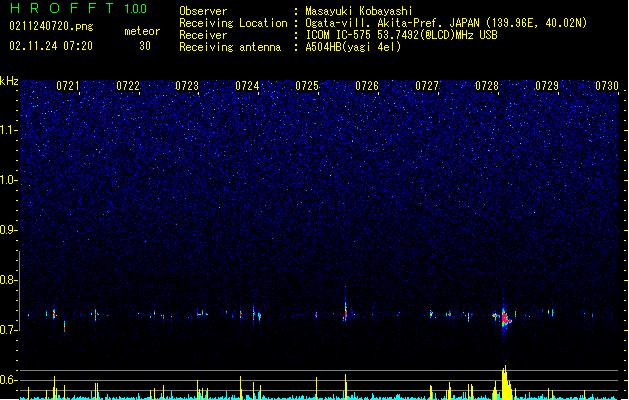The height and width of the screenshot is (400, 629).
Task: Click the 0722 time marker
Action: [x=128, y=86]
